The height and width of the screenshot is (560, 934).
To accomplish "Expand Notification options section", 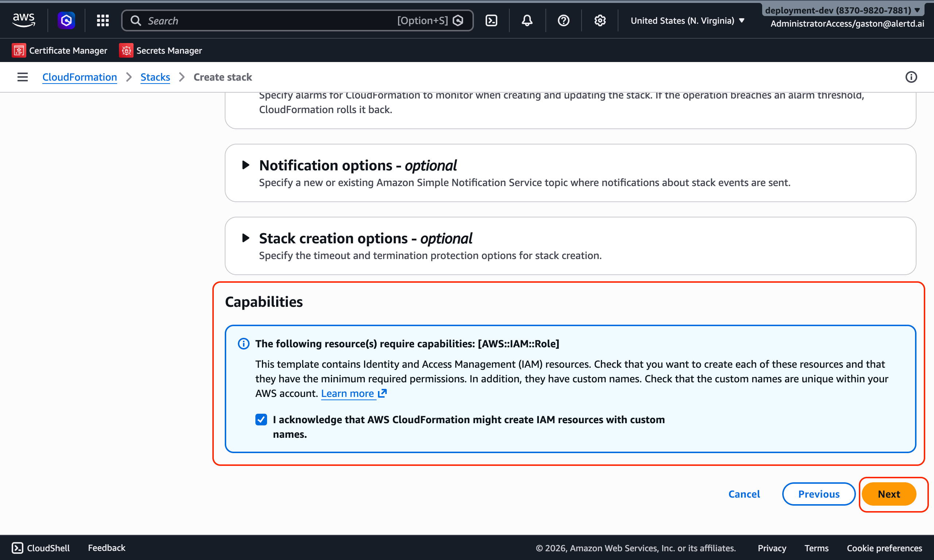I will click(246, 165).
